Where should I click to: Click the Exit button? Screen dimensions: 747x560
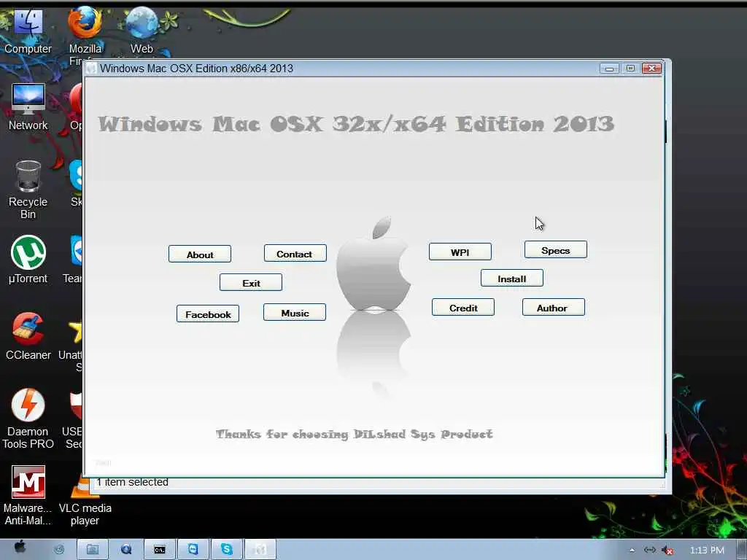(251, 283)
